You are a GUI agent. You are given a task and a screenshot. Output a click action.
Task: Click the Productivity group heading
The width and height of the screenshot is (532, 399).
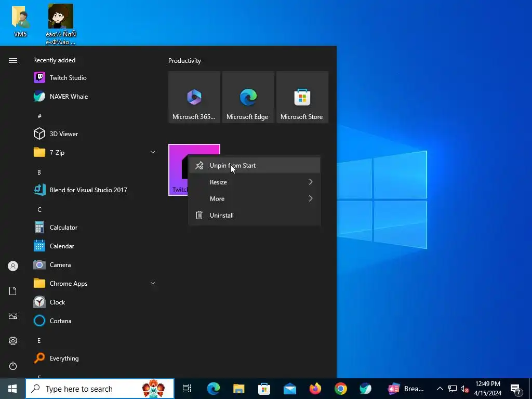coord(184,61)
